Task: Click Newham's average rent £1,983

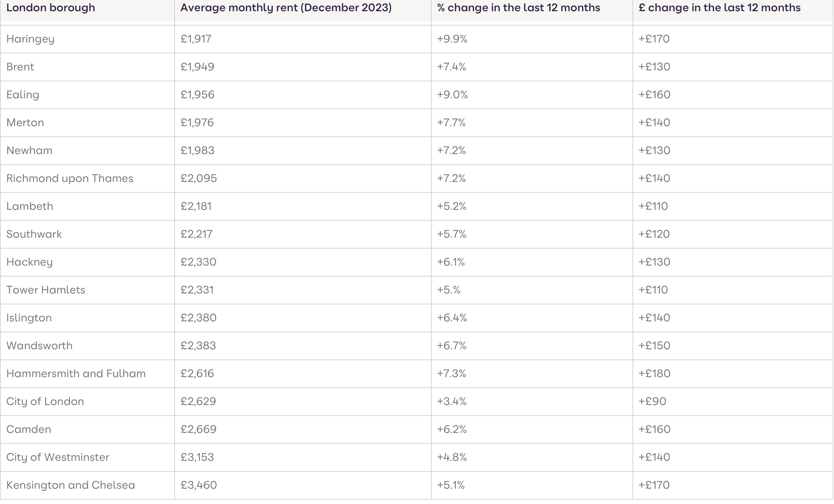Action: pos(197,151)
